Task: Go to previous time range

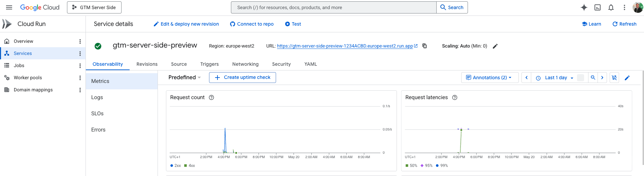Action: point(527,78)
